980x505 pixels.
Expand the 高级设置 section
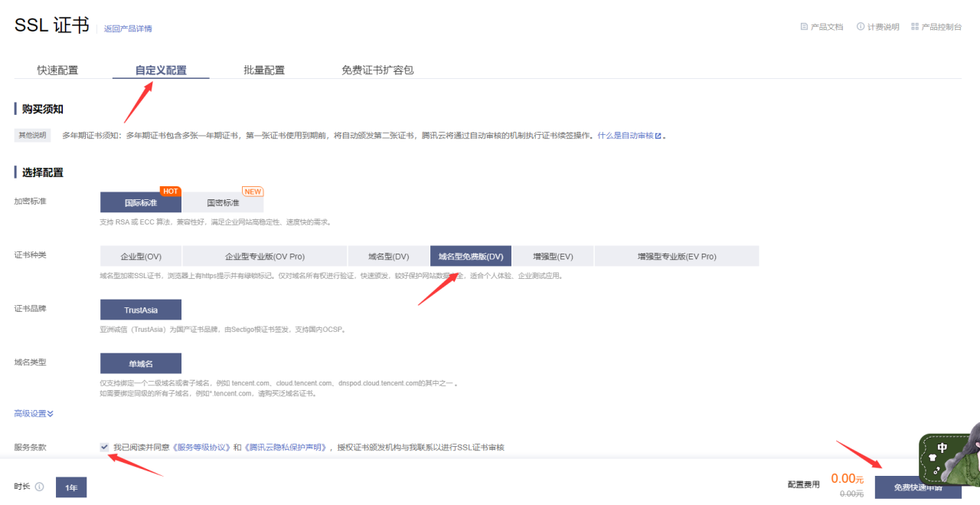pyautogui.click(x=32, y=413)
